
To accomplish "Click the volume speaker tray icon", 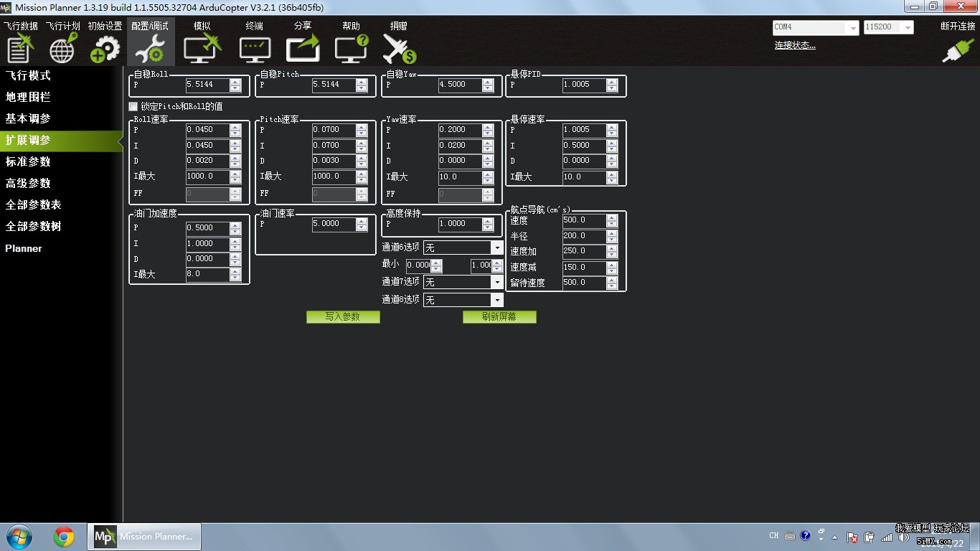I will [x=904, y=537].
